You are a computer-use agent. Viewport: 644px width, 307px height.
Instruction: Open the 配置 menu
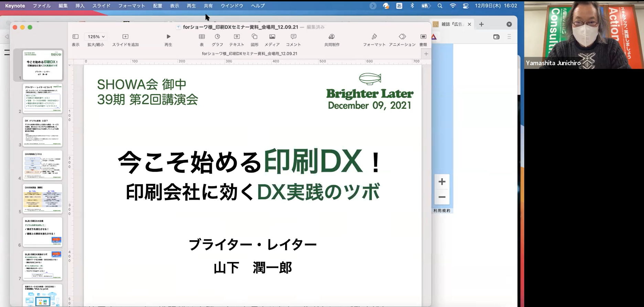158,6
